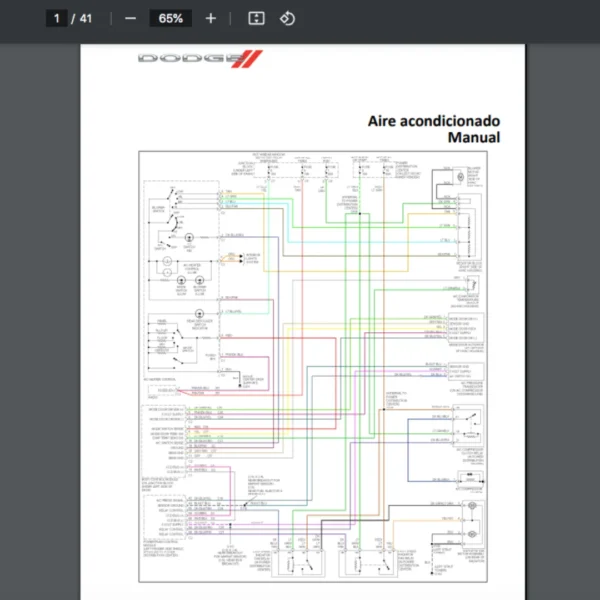
Task: Click the zoom out minus icon
Action: coord(130,18)
